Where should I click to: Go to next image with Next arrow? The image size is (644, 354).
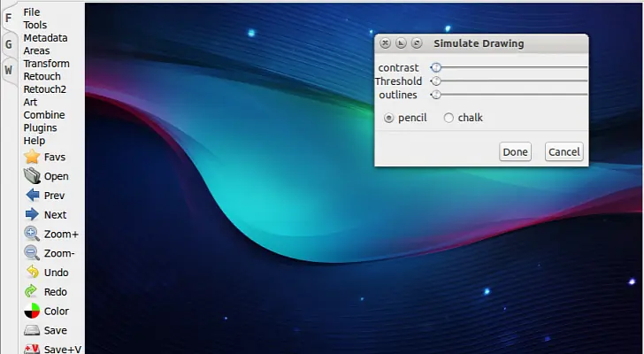[32, 214]
